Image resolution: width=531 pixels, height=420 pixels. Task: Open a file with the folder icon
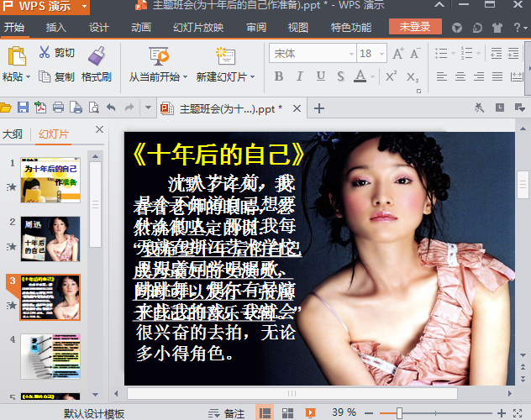[x=5, y=108]
